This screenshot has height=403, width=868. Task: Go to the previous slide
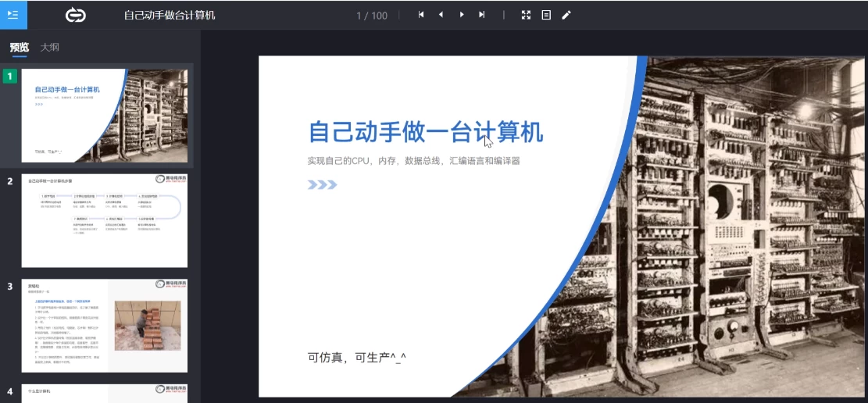coord(441,15)
